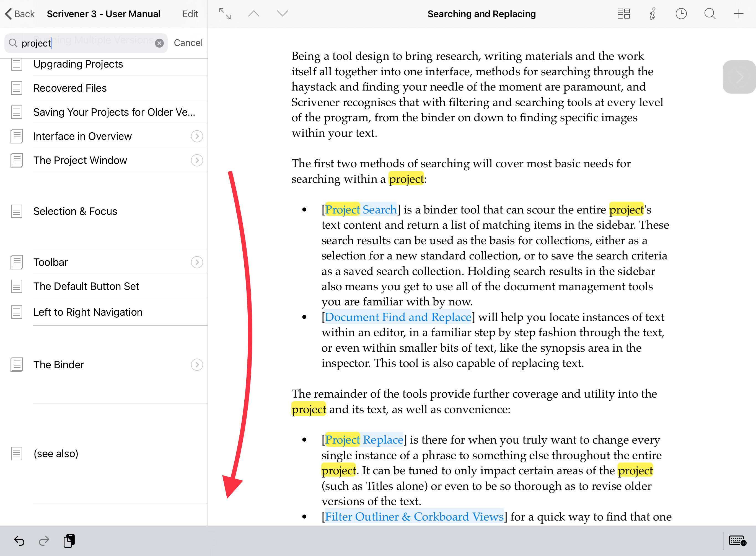The height and width of the screenshot is (556, 756).
Task: Go to previous document arrow
Action: 253,14
